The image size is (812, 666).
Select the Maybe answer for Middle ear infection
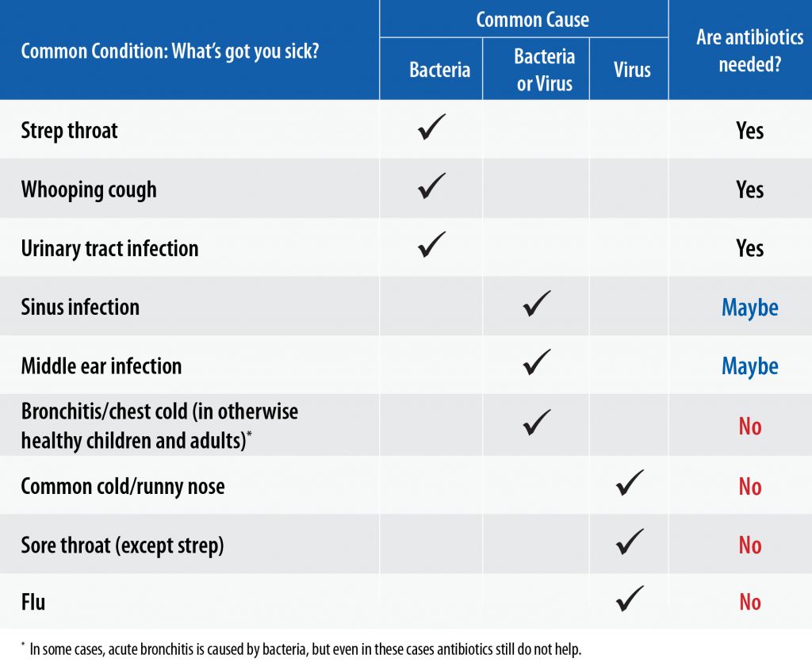(x=749, y=366)
